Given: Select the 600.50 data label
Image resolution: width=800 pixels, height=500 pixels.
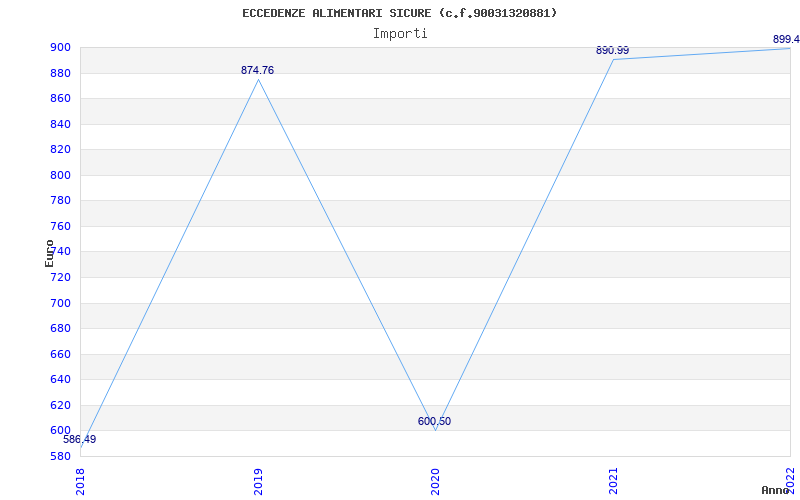Looking at the screenshot, I should pos(434,421).
